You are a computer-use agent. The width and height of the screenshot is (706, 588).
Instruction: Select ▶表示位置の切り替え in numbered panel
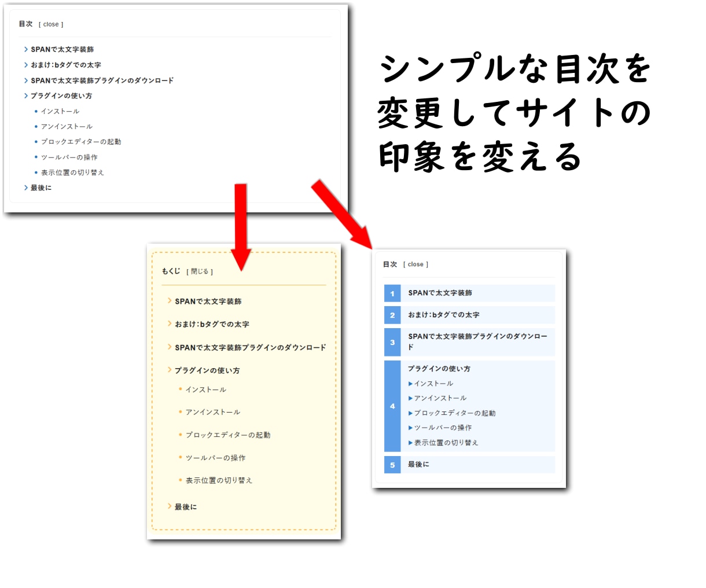click(x=443, y=443)
